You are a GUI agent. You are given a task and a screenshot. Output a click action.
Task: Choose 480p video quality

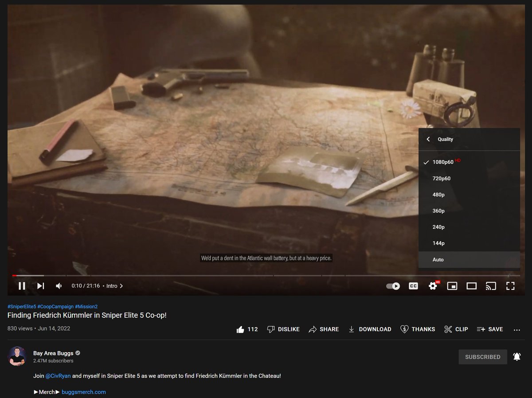tap(469, 195)
